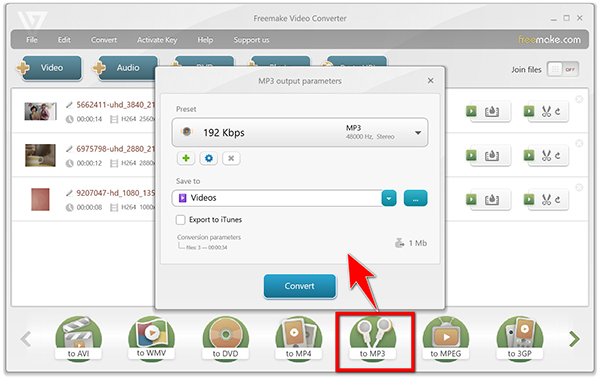Remove the 6975798-uhd file from the list

579,143
